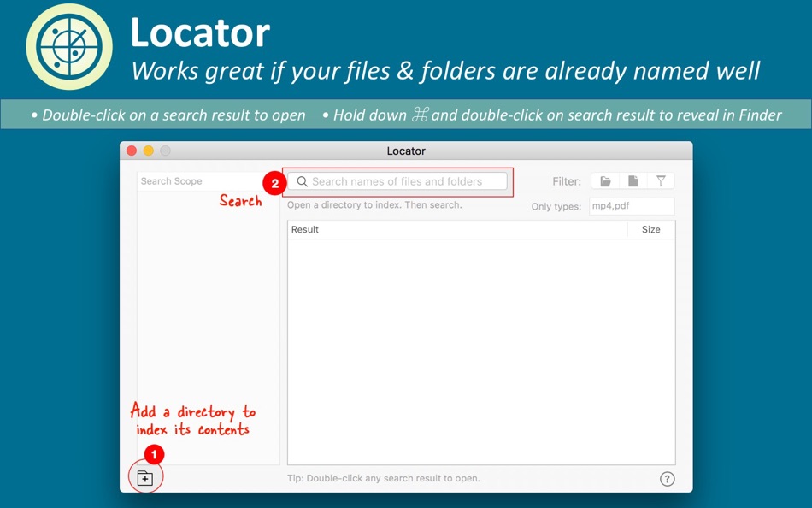The height and width of the screenshot is (508, 812).
Task: Click the add directory folder icon
Action: pos(145,477)
